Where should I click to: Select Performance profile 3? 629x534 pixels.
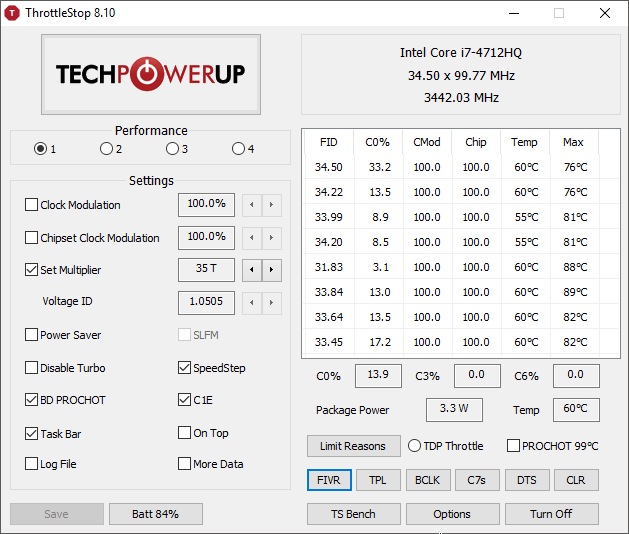172,149
